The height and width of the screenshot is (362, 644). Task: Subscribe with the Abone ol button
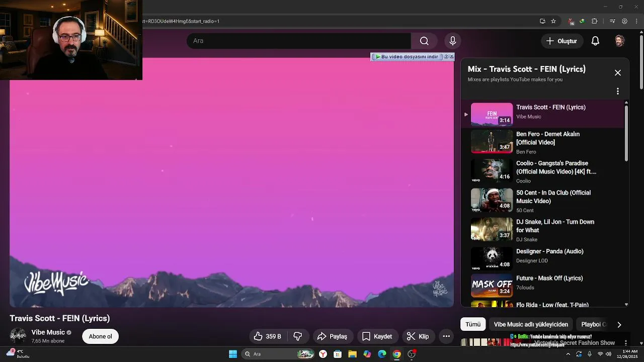(x=100, y=336)
